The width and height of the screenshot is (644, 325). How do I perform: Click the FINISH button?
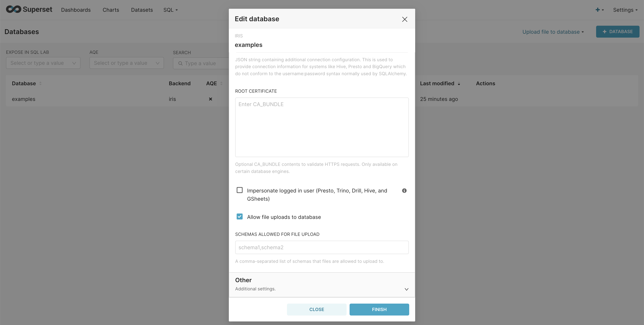coord(379,309)
